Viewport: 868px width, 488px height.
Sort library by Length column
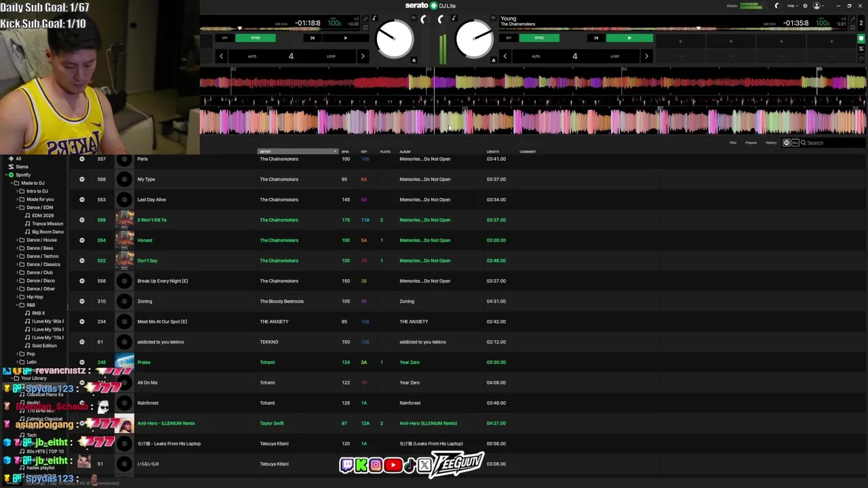tap(493, 152)
